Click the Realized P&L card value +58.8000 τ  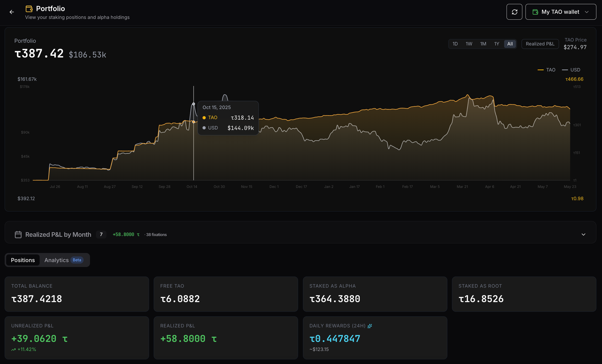(x=189, y=339)
